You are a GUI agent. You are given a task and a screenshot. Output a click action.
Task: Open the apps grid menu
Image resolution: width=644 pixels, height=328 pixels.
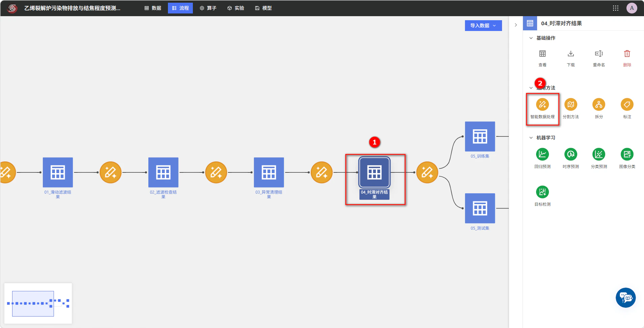point(616,8)
